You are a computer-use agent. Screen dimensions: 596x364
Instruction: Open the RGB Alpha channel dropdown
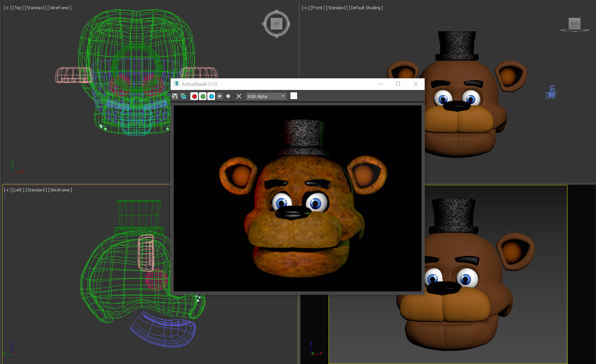pyautogui.click(x=266, y=96)
